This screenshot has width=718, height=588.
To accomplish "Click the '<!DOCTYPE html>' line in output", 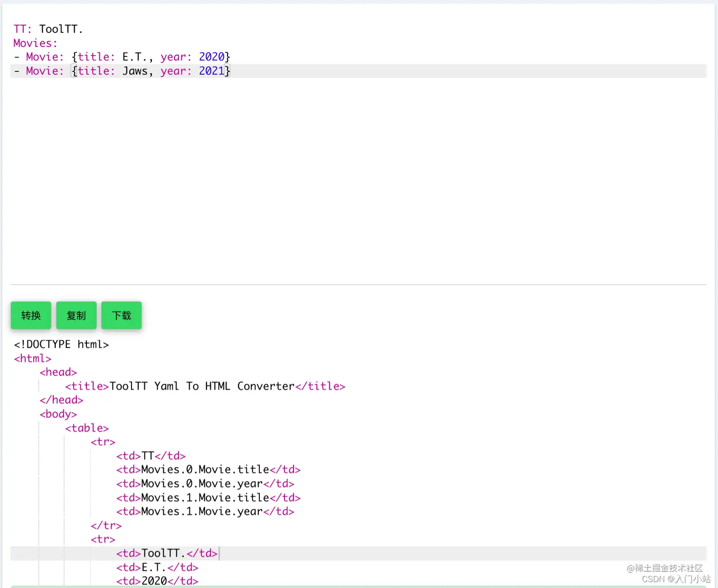I will tap(61, 344).
